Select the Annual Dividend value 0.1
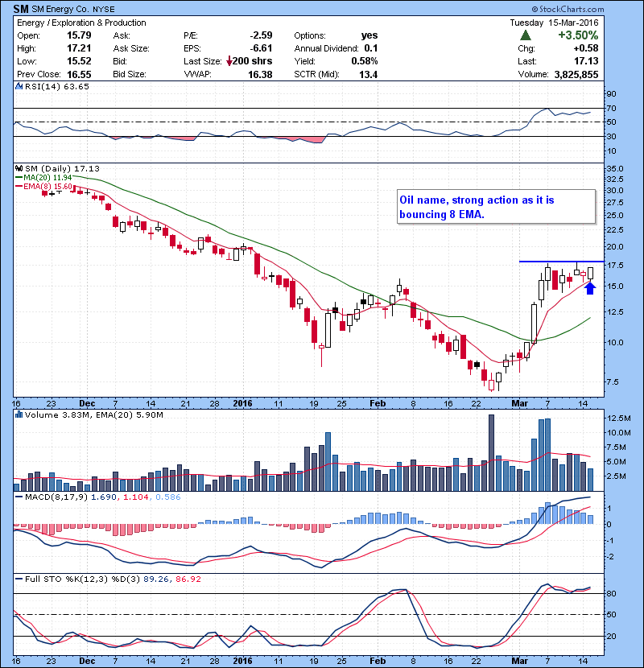Screen dimensions: 644x668 click(x=371, y=48)
